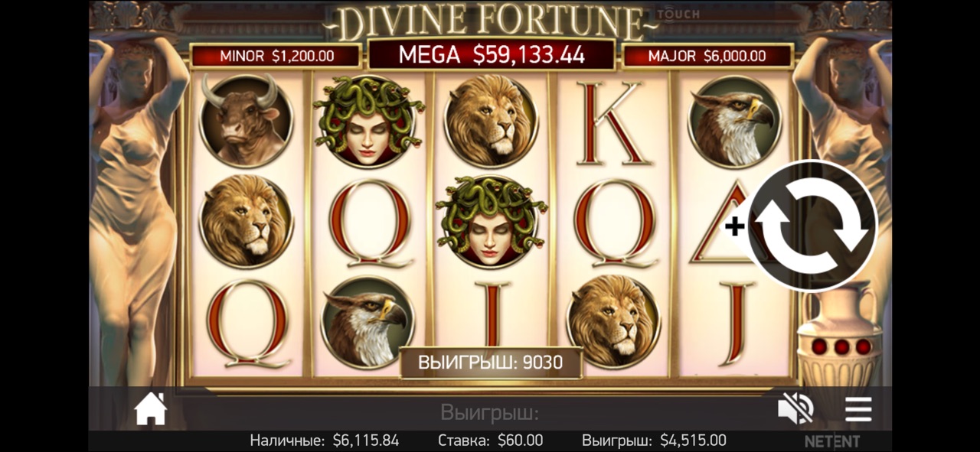Viewport: 980px width, 452px height.
Task: Click the MINOR $1,200.00 jackpot label
Action: (276, 56)
